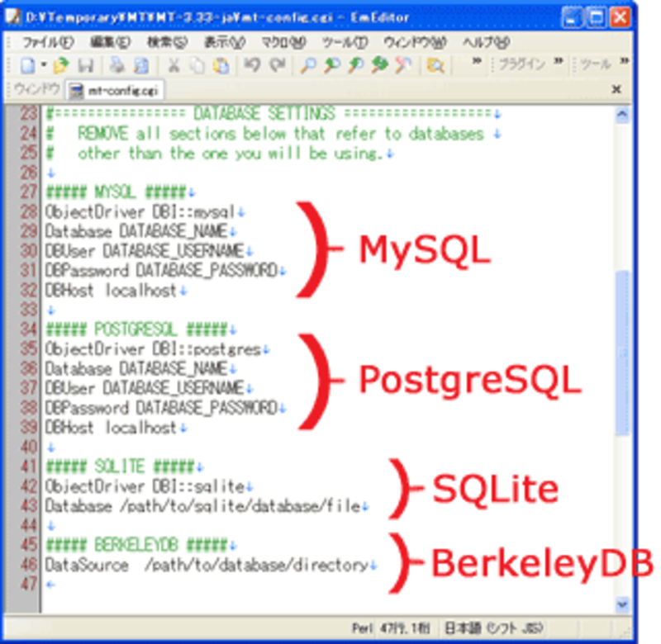
Task: Minimize the EmEditor window
Action: 573,17
